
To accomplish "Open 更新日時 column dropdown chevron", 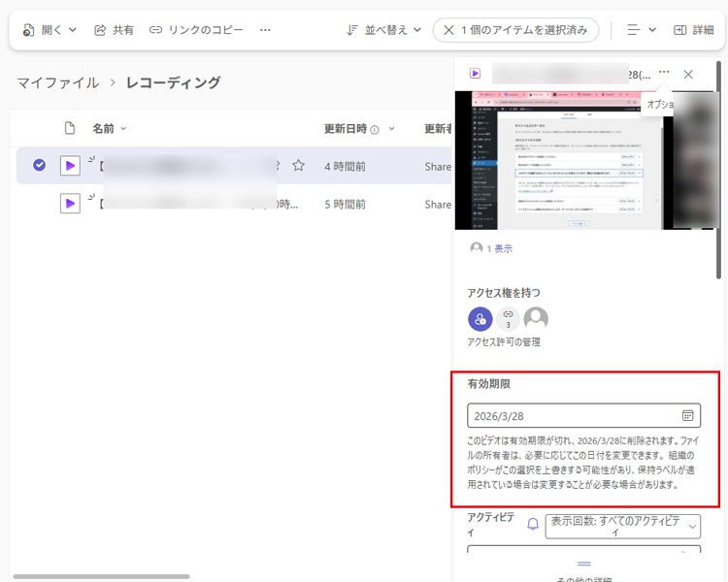I will [392, 129].
